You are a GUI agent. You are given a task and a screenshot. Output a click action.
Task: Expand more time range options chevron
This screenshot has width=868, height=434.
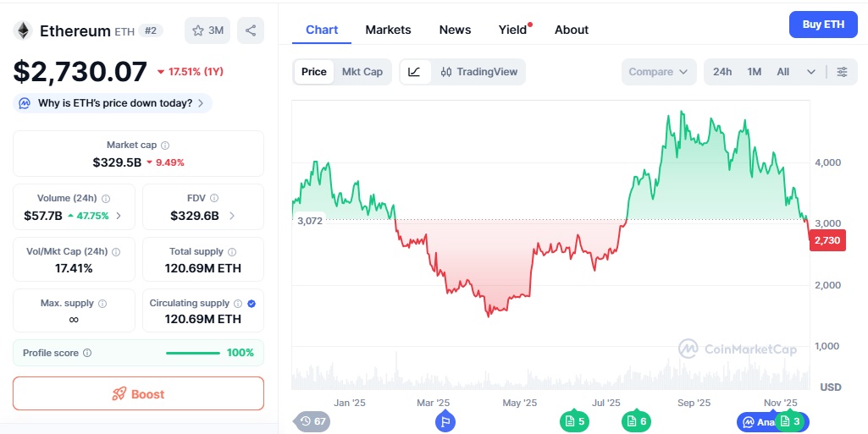click(811, 72)
